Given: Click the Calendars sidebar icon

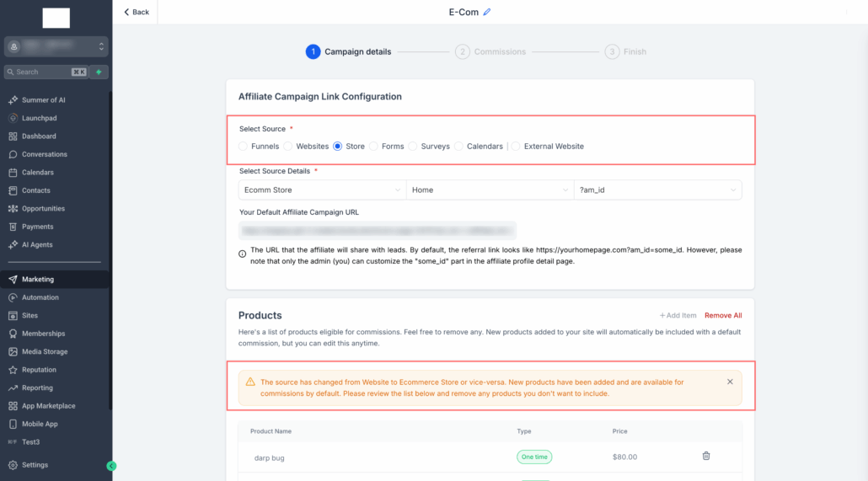Looking at the screenshot, I should click(13, 173).
